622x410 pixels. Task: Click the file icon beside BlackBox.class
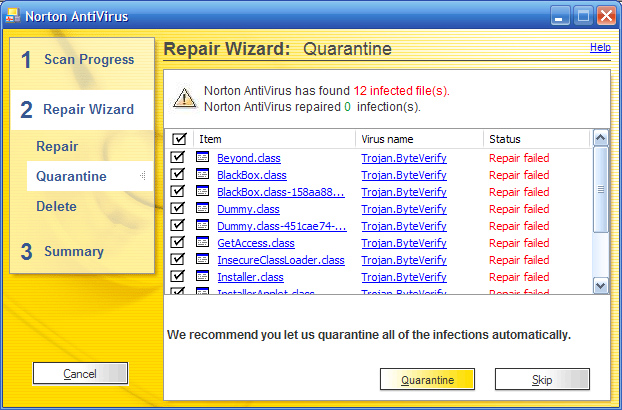tap(203, 174)
